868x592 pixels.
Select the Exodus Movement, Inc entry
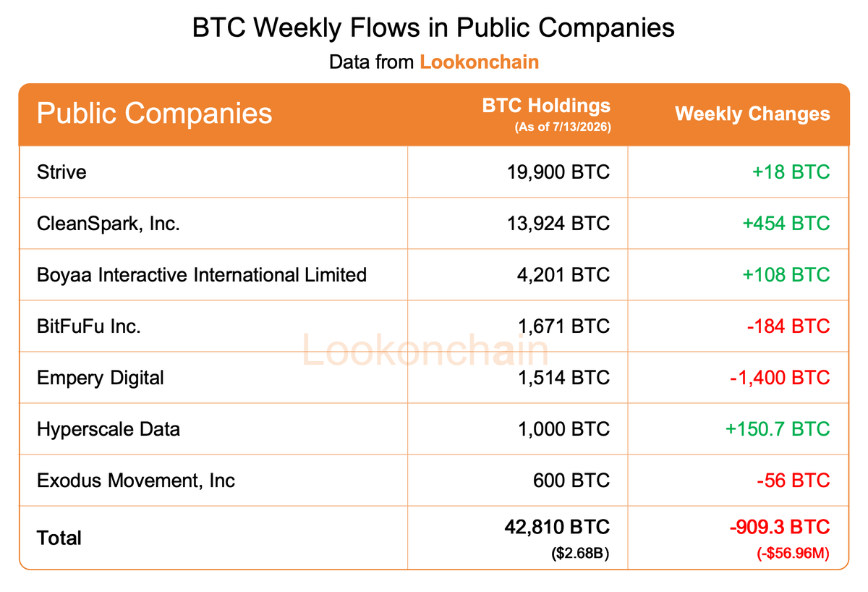pos(136,481)
